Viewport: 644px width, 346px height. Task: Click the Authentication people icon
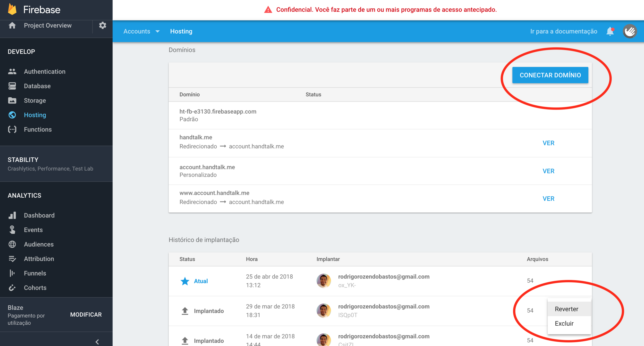point(12,72)
